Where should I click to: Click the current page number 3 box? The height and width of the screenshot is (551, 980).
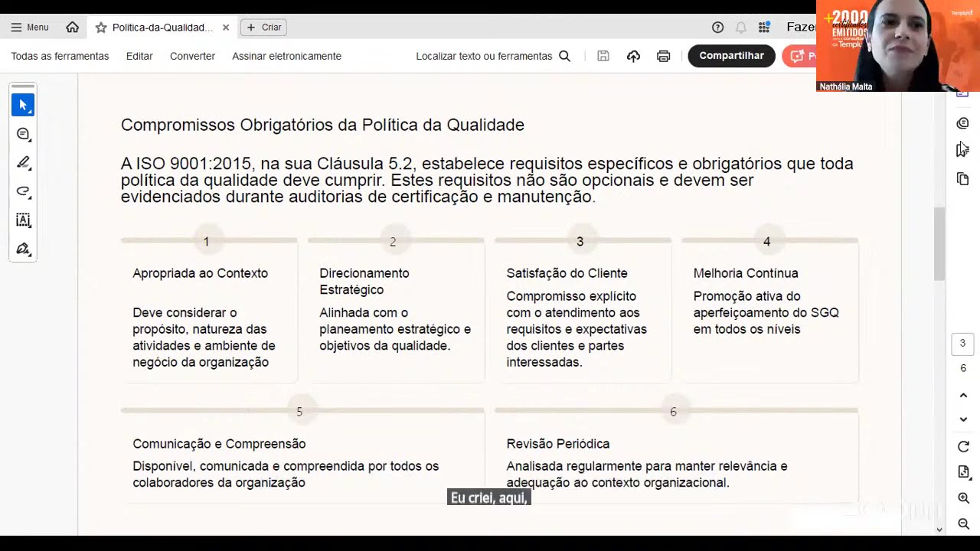tap(963, 344)
